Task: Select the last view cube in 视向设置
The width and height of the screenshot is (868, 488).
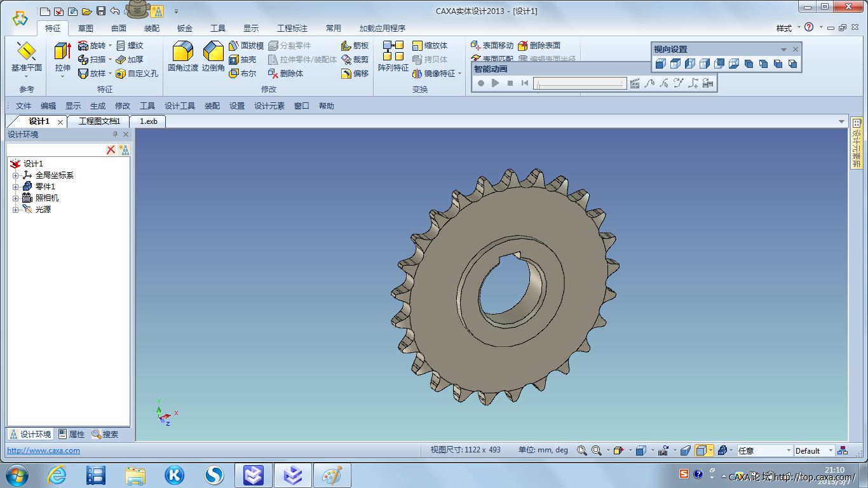Action: point(792,64)
